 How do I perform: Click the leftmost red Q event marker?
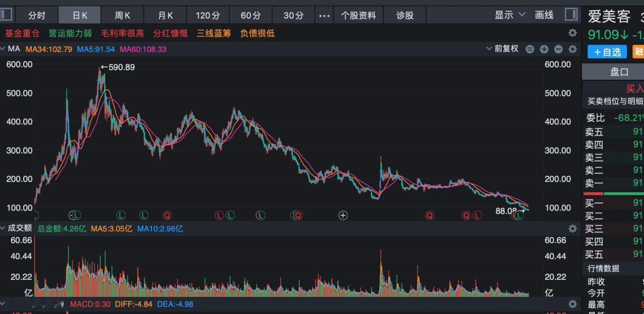pyautogui.click(x=167, y=216)
